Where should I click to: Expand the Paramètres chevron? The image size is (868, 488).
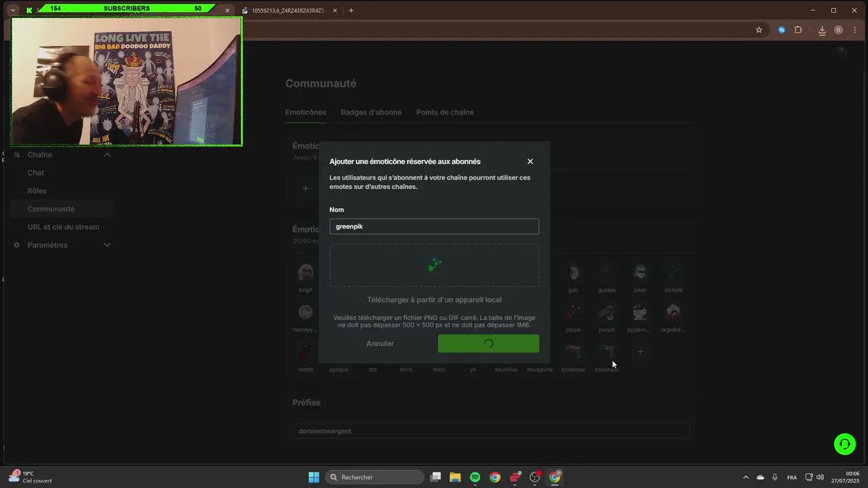pos(106,245)
